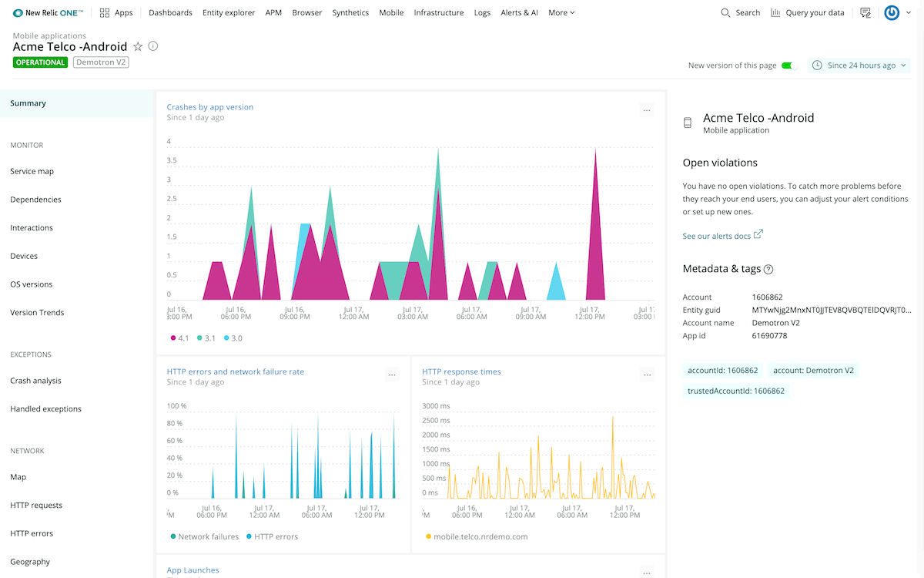Toggle 3.1 series in crashes legend
Image resolution: width=924 pixels, height=578 pixels.
(x=206, y=338)
